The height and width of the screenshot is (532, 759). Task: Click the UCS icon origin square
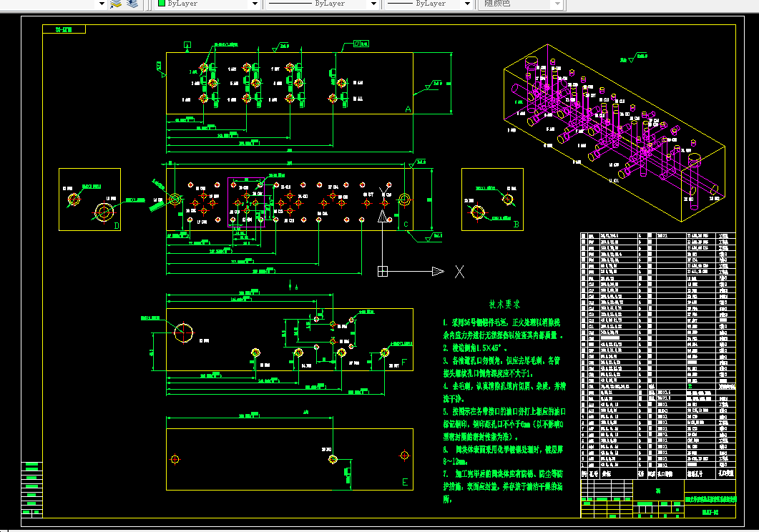[x=383, y=271]
